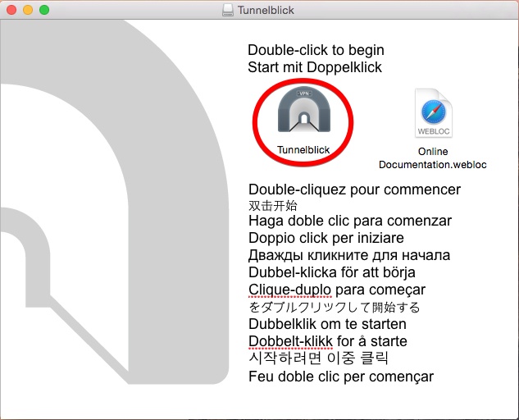Click the German "Start mit Doppelklick" text
Viewport: 519px width, 420px height.
tap(315, 67)
